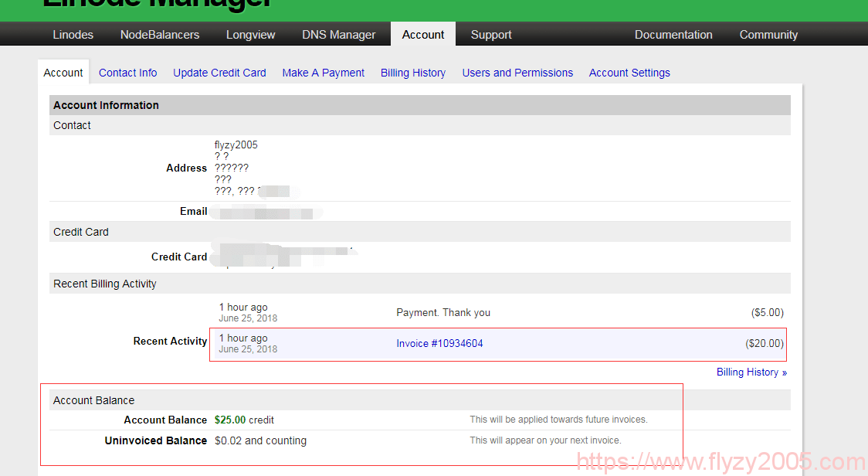Go to NodeBalancers in the top navigation
The width and height of the screenshot is (868, 476).
(x=160, y=34)
